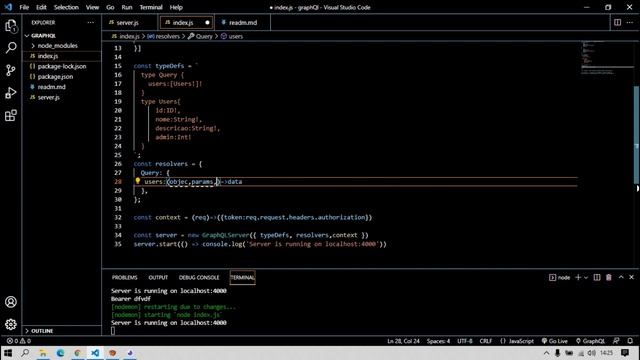Image resolution: width=640 pixels, height=360 pixels.
Task: Click errors and warnings counter in status bar
Action: pyautogui.click(x=19, y=341)
